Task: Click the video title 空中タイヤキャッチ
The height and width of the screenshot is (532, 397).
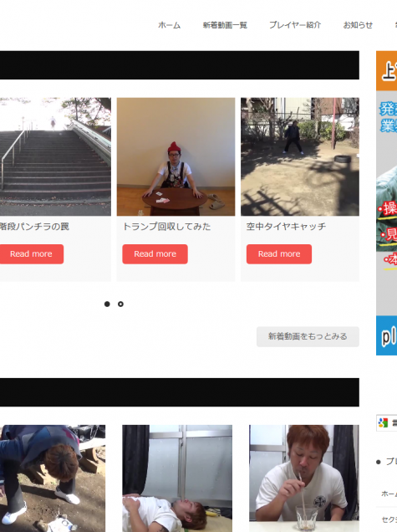Action: point(286,227)
